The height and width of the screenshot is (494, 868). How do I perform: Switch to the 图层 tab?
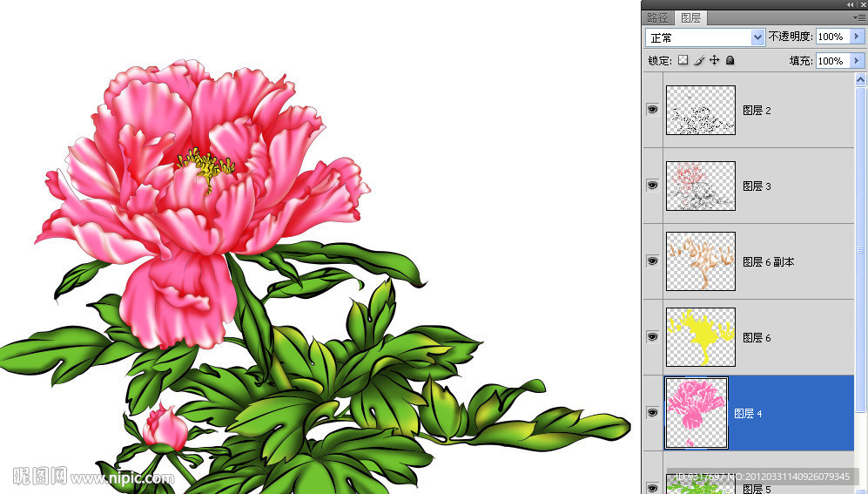click(x=691, y=17)
